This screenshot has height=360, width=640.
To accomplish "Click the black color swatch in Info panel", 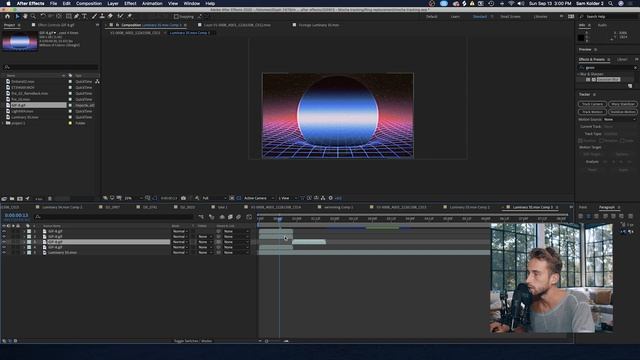I will 581,38.
